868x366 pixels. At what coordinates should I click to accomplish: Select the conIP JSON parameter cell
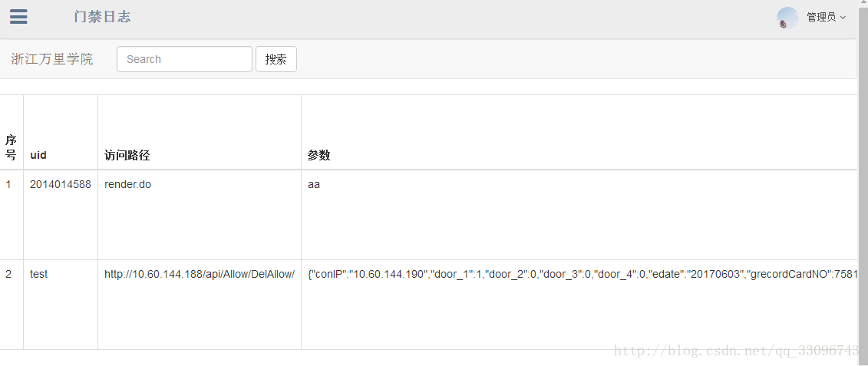pyautogui.click(x=579, y=305)
